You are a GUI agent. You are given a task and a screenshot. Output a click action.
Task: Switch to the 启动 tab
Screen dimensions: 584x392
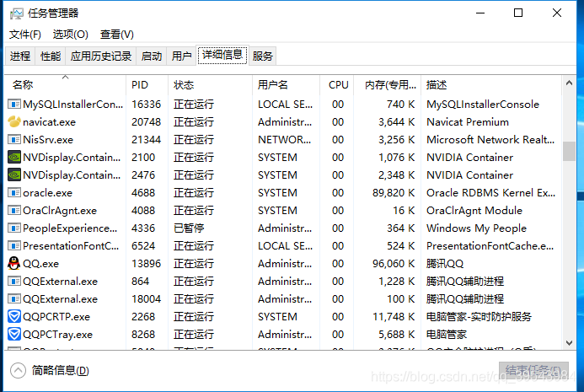click(x=152, y=56)
